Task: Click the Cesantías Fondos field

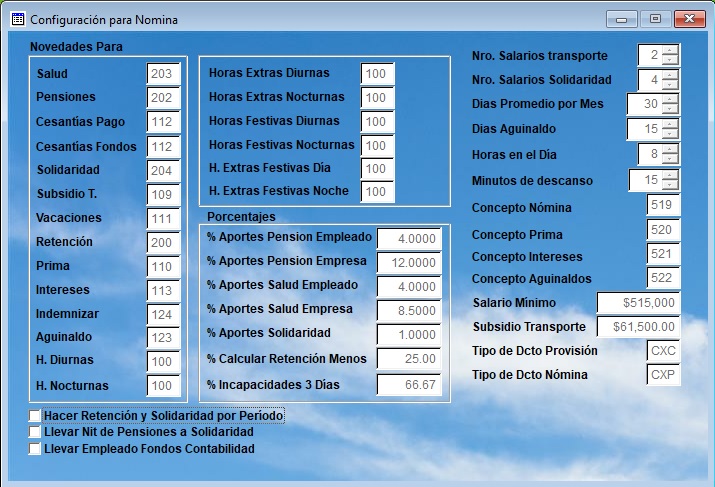Action: click(164, 146)
